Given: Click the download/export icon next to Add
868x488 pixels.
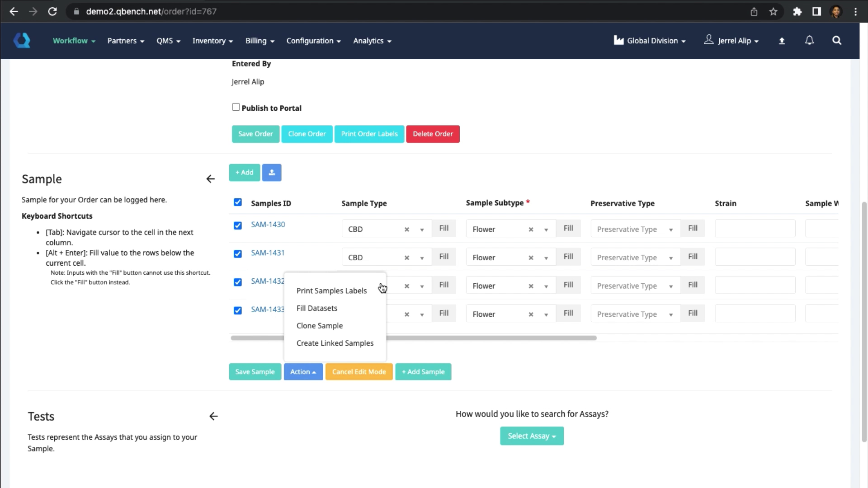Looking at the screenshot, I should 272,172.
